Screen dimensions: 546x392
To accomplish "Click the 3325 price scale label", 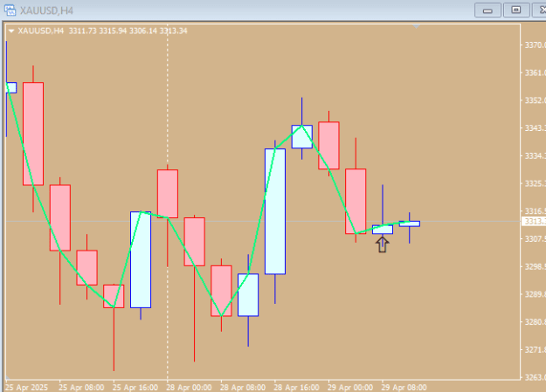I will pyautogui.click(x=535, y=183).
